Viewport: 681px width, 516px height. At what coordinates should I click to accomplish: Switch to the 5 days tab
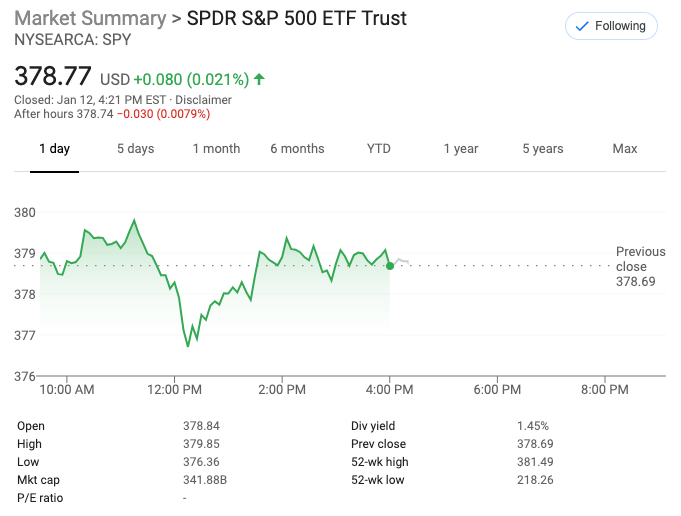135,149
